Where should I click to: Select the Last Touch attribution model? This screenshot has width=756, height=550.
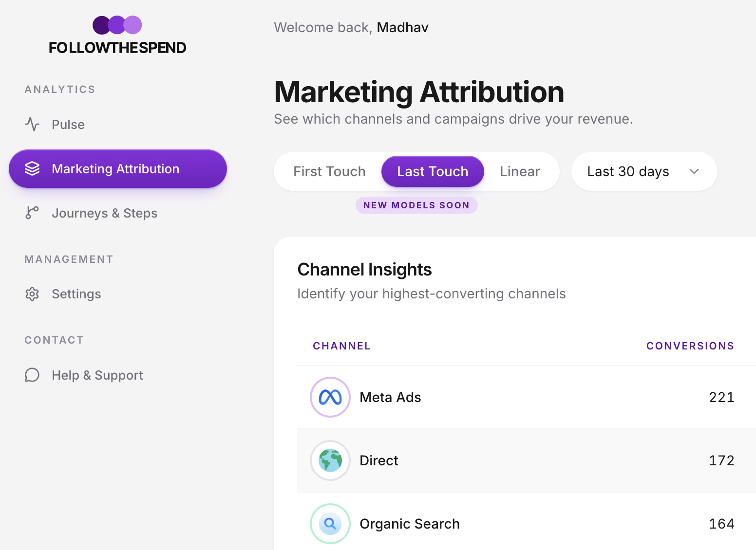point(433,171)
